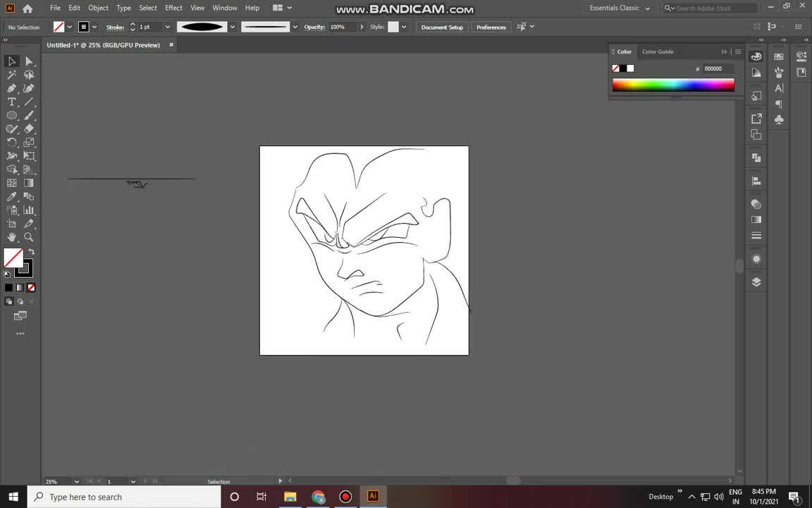Select the Zoom magnifier tool

pyautogui.click(x=29, y=237)
